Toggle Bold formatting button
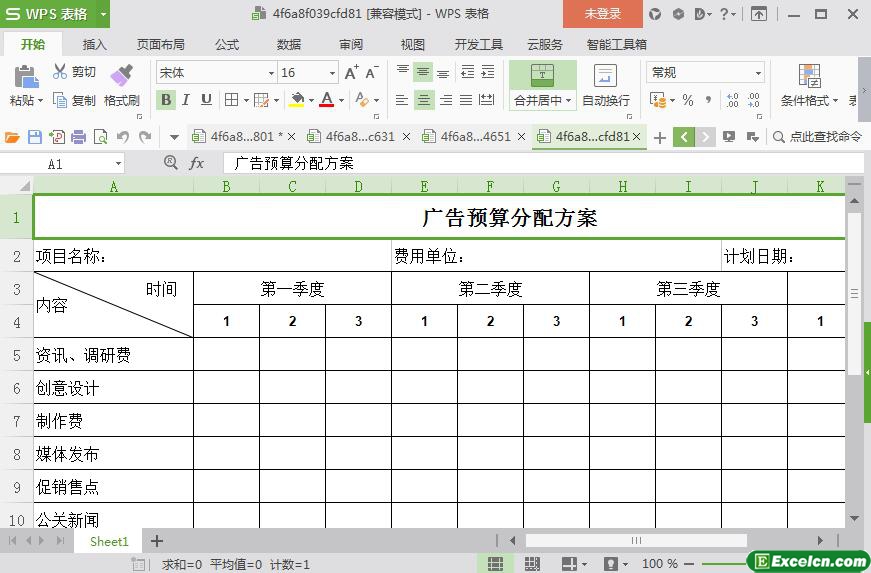This screenshot has height=573, width=871. (166, 100)
